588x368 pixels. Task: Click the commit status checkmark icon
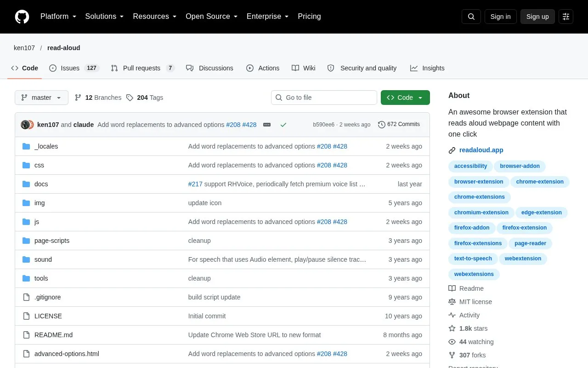click(283, 125)
